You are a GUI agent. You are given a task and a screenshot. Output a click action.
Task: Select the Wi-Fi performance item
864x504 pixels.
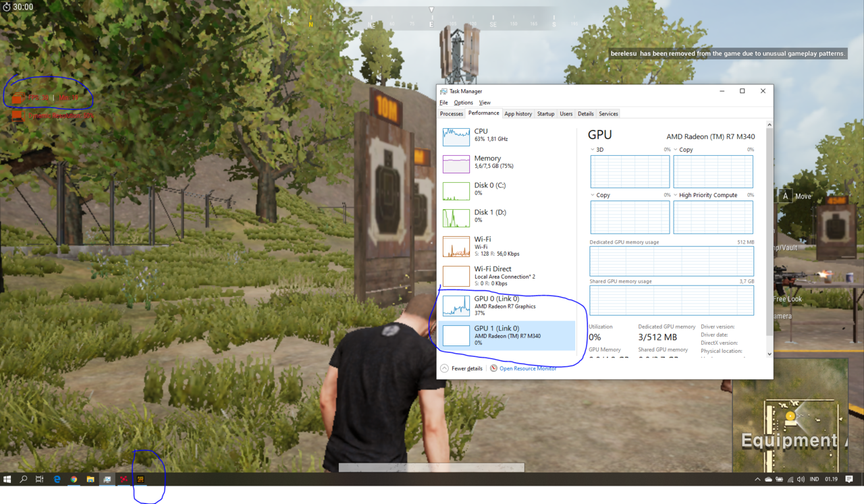[506, 246]
